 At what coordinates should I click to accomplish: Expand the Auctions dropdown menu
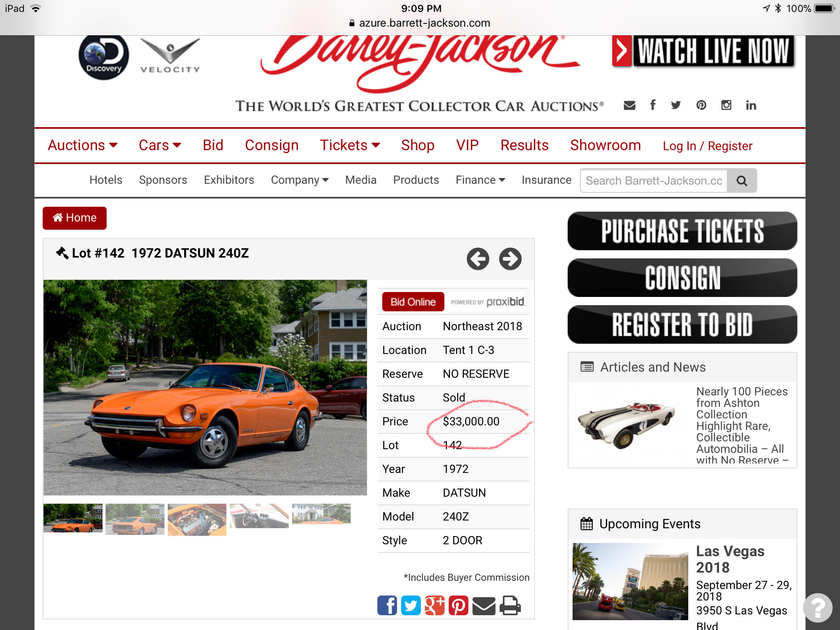point(83,145)
